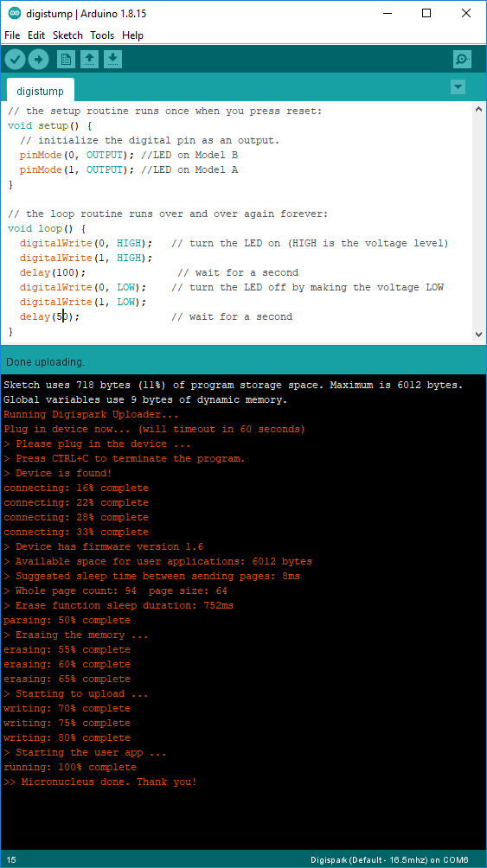Viewport: 487px width, 868px height.
Task: Place cursor in delay(100) code line
Action: [53, 272]
